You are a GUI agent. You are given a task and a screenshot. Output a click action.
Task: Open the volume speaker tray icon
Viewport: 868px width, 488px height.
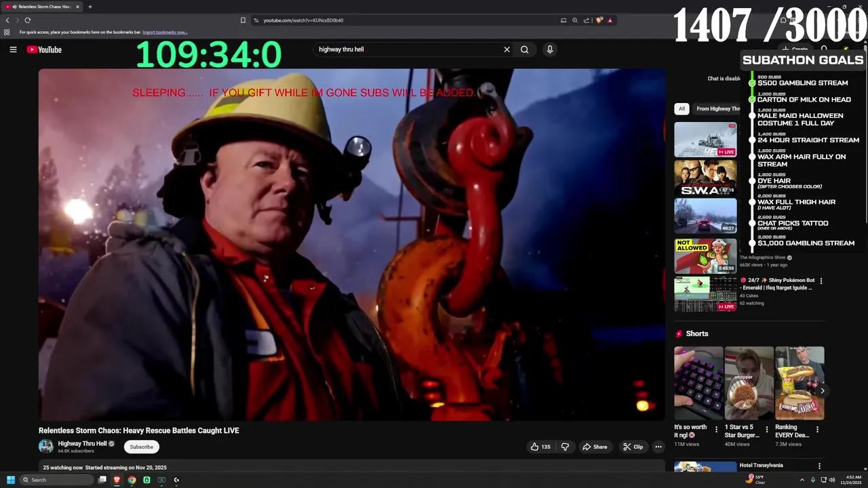pos(832,480)
